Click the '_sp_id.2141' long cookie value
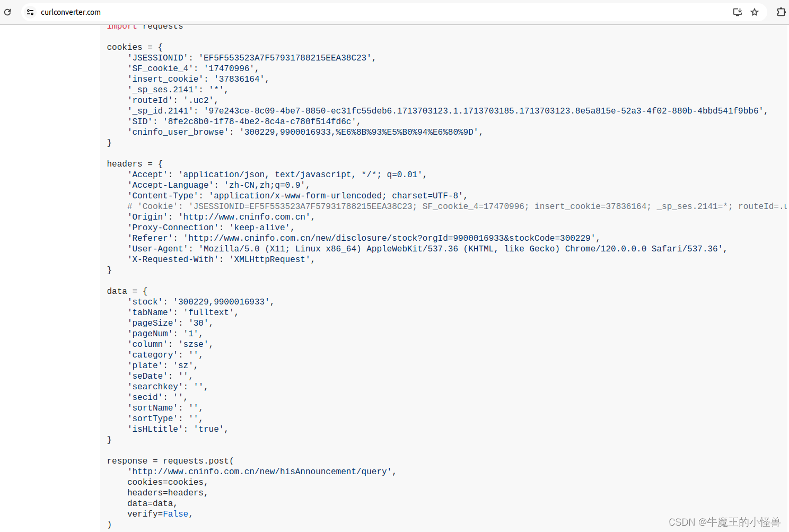The width and height of the screenshot is (789, 532). [x=484, y=111]
